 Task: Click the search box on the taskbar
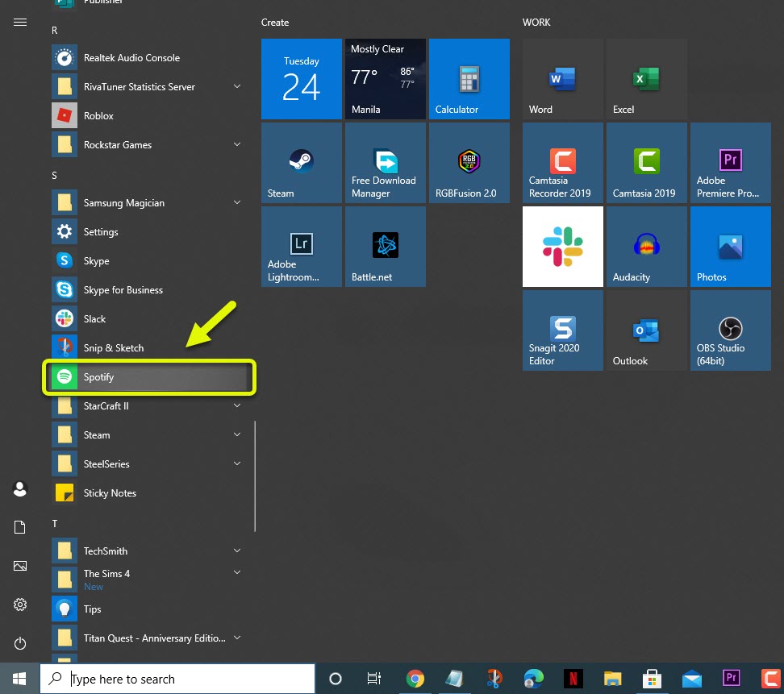coord(177,678)
